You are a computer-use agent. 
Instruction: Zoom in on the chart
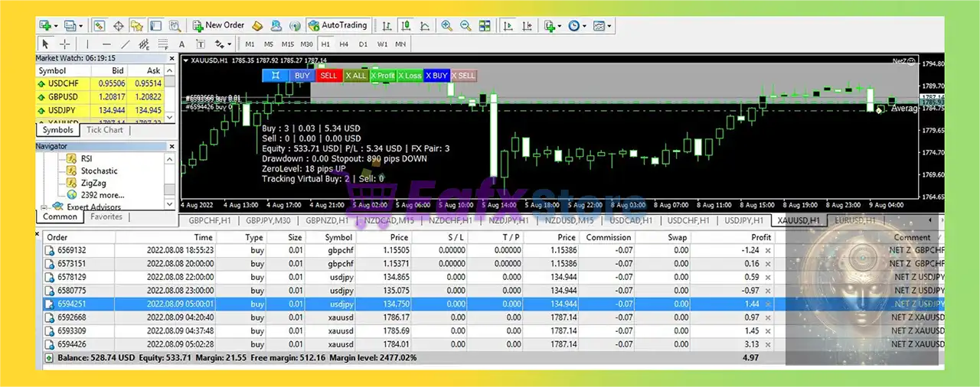pos(446,25)
